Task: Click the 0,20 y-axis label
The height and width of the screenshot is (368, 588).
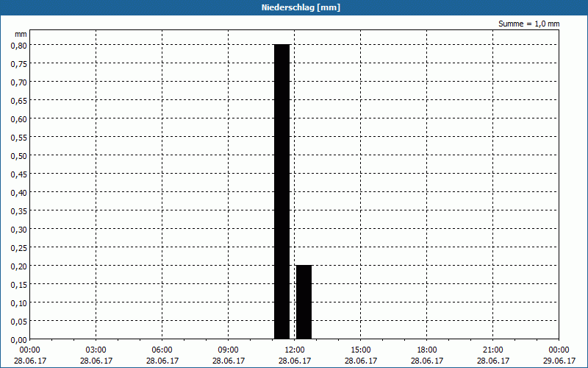Action: pos(19,266)
